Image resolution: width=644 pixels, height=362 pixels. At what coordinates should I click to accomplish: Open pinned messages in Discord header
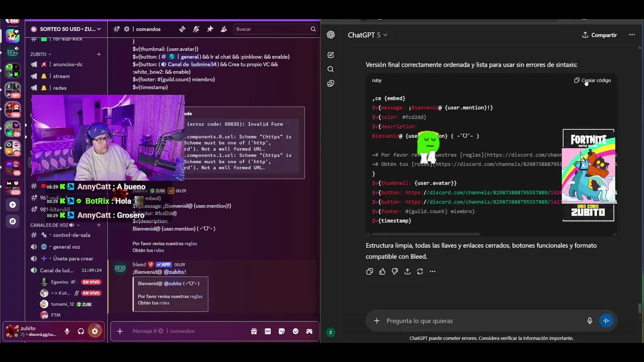pos(210,29)
